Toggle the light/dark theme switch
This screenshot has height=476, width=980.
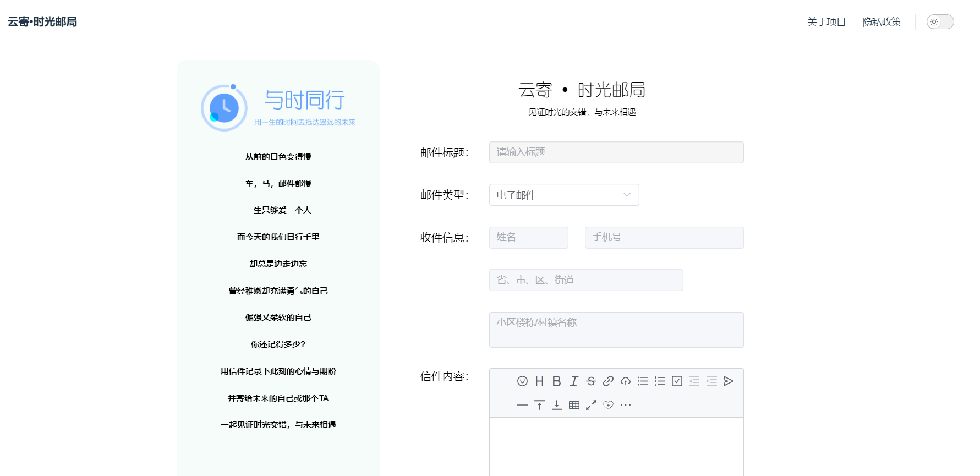pyautogui.click(x=940, y=22)
